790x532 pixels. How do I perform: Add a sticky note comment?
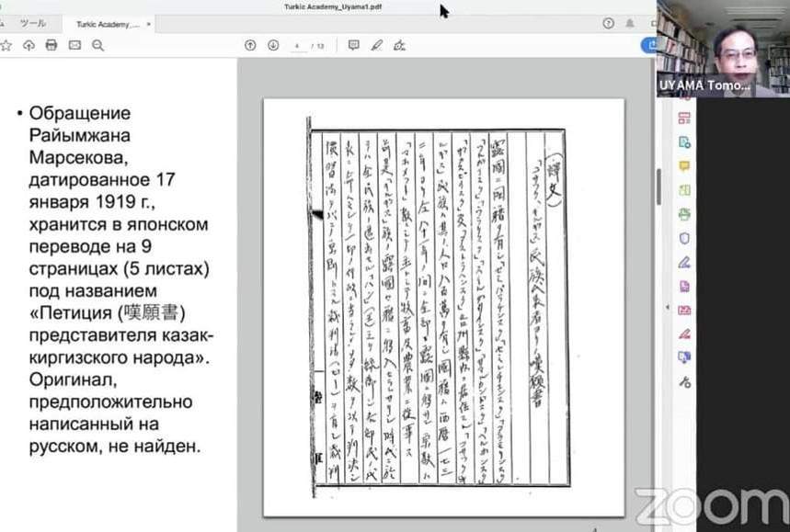[354, 43]
